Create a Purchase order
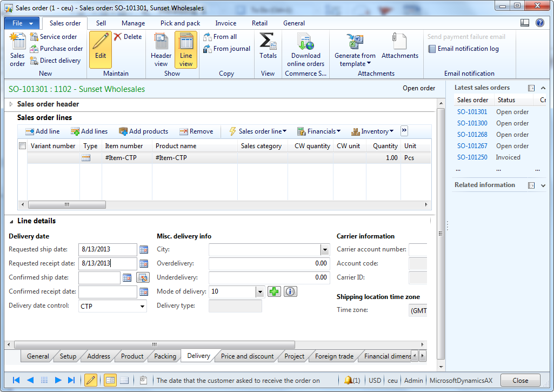The width and height of the screenshot is (554, 392). click(57, 49)
